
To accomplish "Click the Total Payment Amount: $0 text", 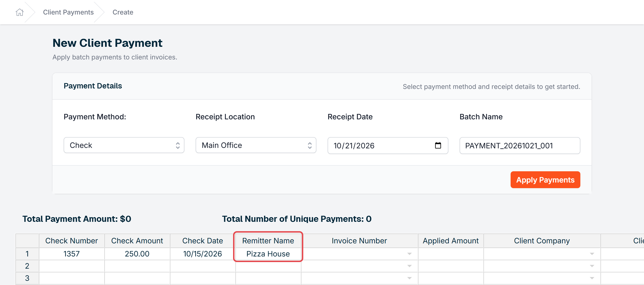I will point(77,219).
